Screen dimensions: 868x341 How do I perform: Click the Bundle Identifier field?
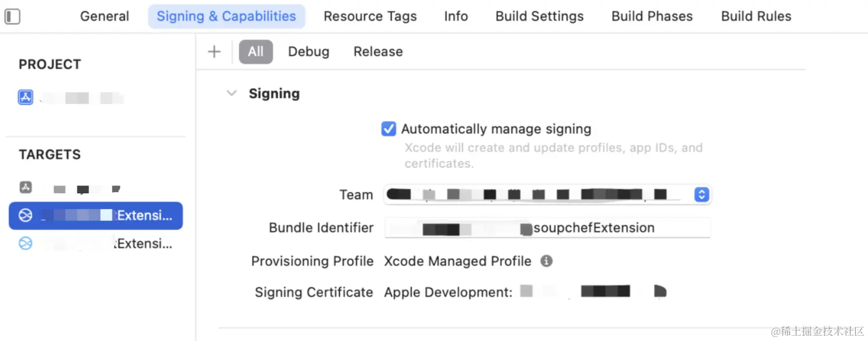click(547, 228)
